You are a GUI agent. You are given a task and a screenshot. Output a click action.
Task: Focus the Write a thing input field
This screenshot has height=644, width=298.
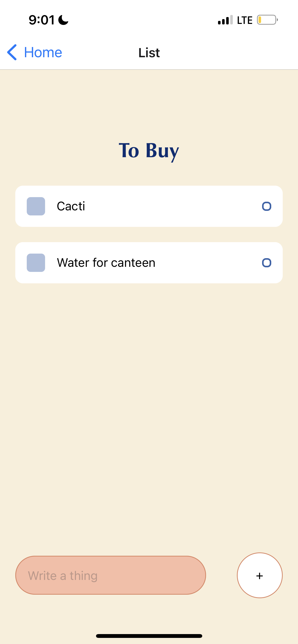(111, 575)
